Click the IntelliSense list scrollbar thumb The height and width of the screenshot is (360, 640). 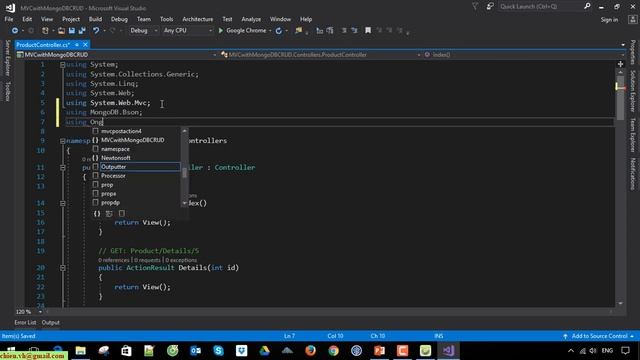click(184, 173)
